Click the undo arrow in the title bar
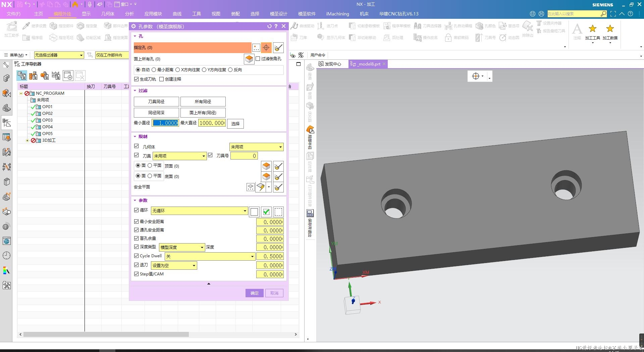The width and height of the screenshot is (644, 352). [28, 4]
